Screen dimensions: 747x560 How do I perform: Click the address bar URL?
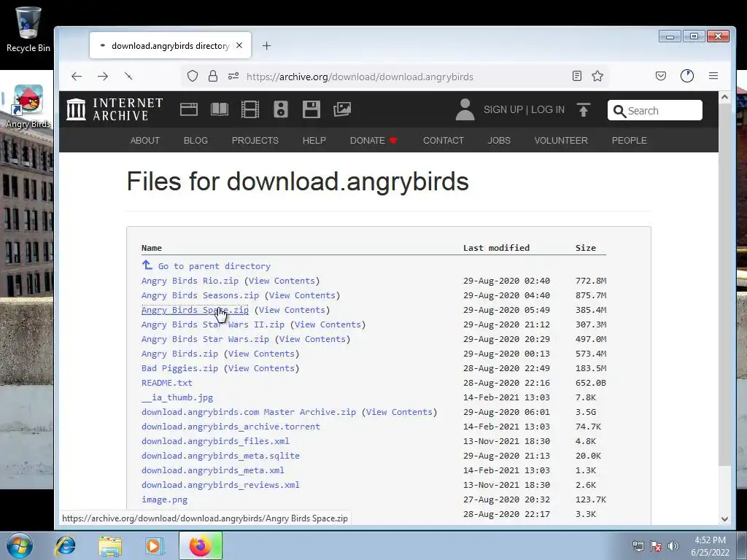coord(360,77)
